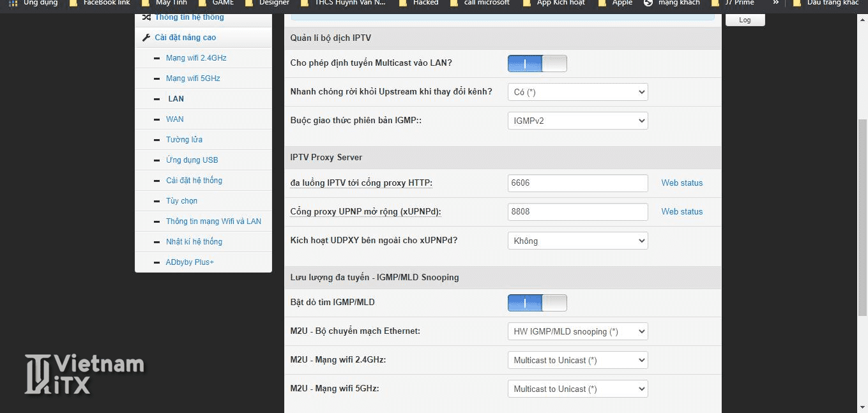Disable the IGMP/MLD snooping switch
Viewport: 868px width, 413px height.
click(x=537, y=303)
